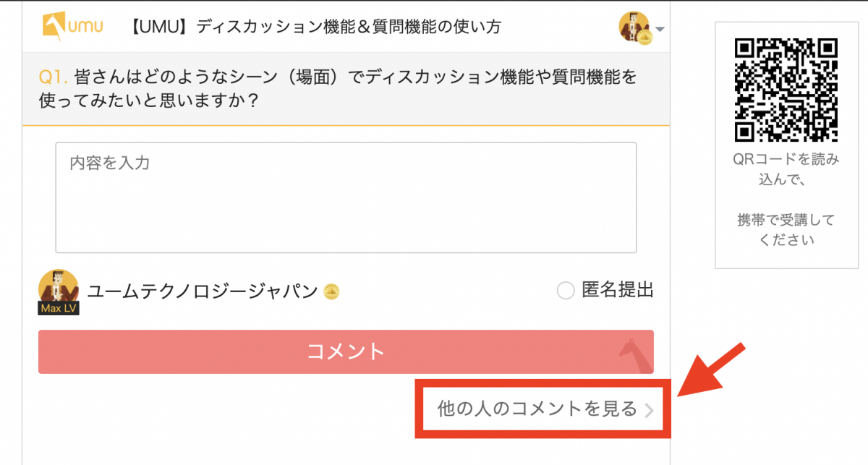868x465 pixels.
Task: Enable the 匿名提出 radio button
Action: point(566,291)
